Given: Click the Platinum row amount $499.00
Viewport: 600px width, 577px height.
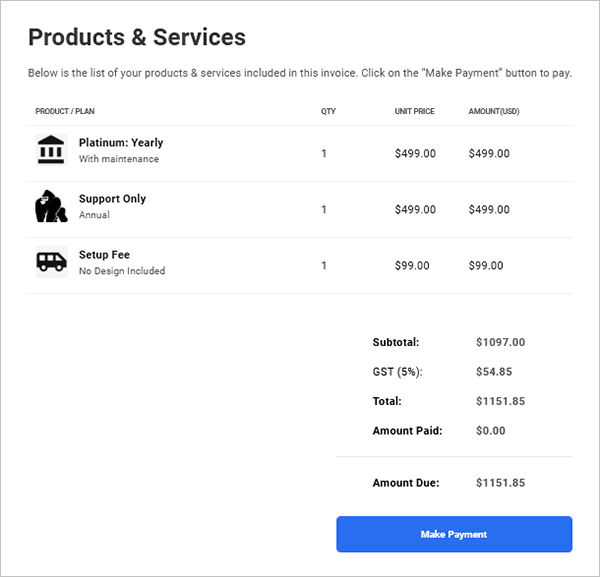Looking at the screenshot, I should (x=489, y=153).
